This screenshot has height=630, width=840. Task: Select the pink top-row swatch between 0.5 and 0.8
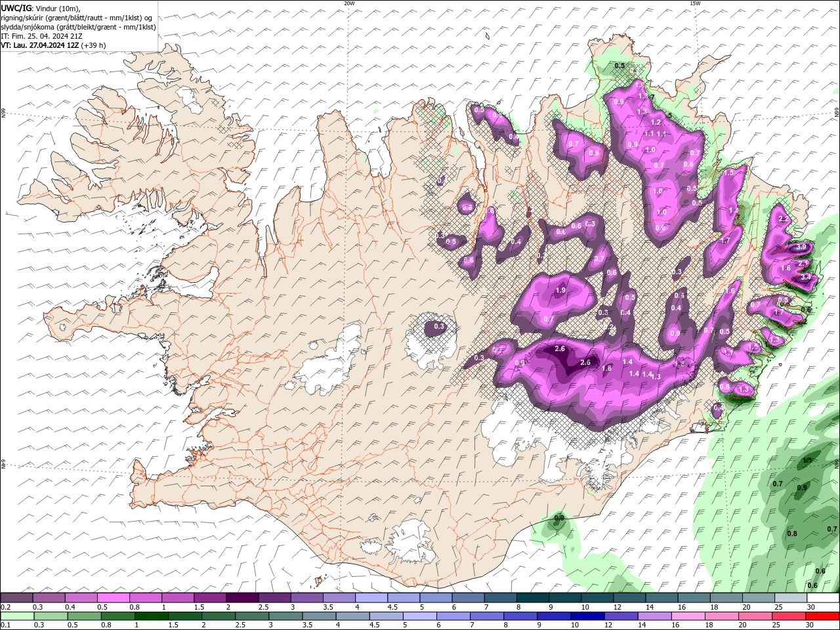[x=114, y=598]
